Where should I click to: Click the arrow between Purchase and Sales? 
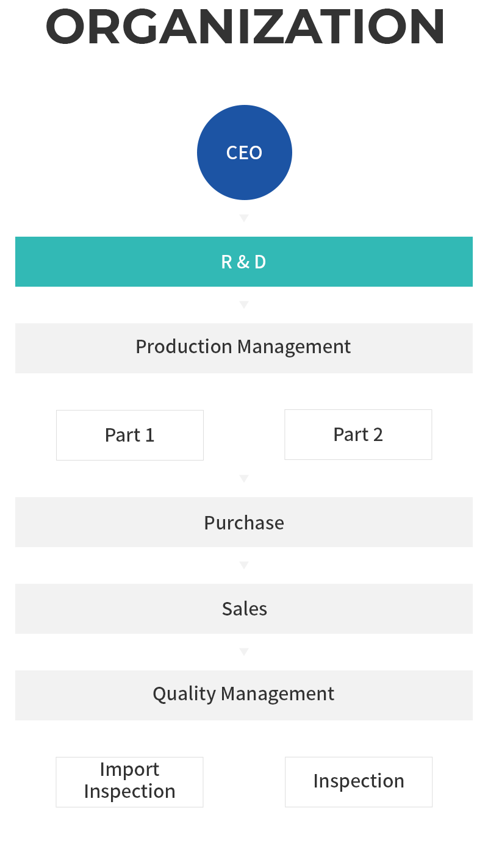tap(244, 565)
